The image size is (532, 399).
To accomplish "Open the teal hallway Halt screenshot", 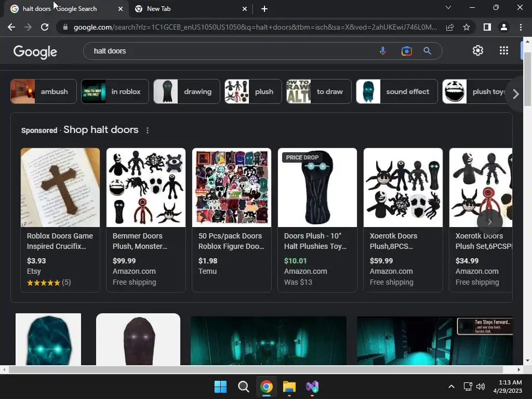I will point(269,341).
